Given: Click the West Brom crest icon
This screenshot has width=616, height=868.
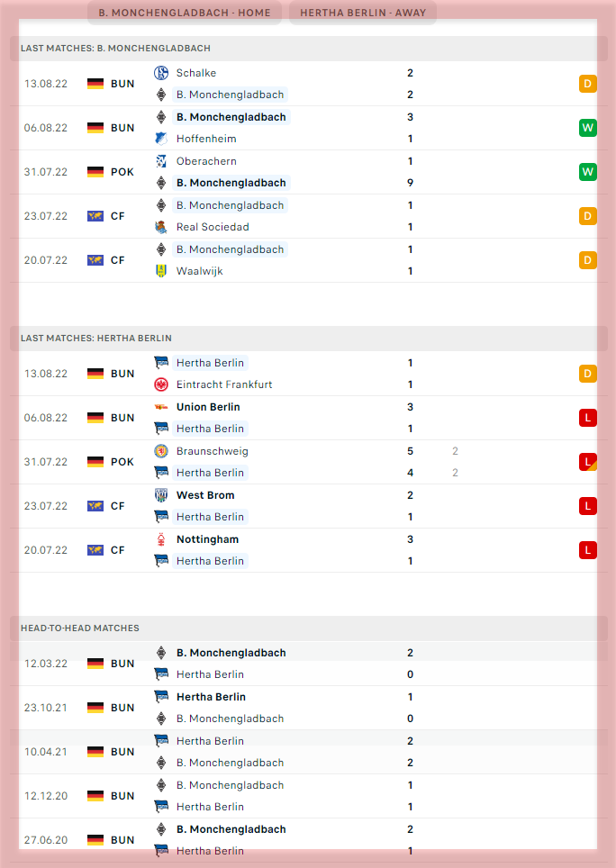Looking at the screenshot, I should [161, 495].
